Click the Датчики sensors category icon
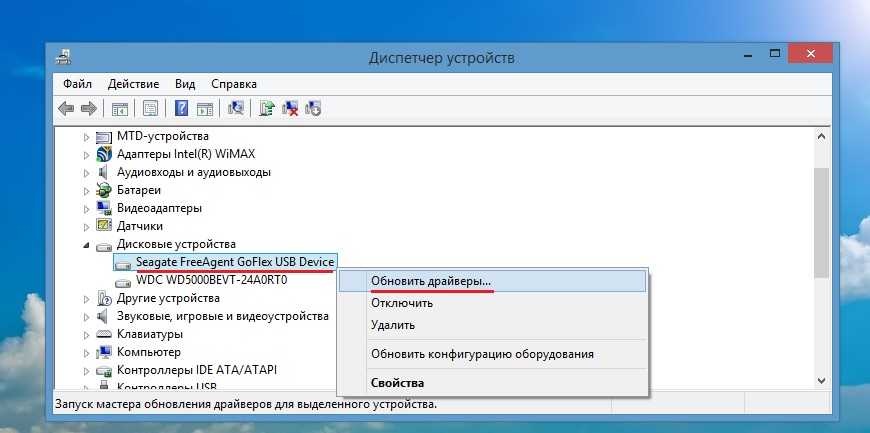The height and width of the screenshot is (433, 870). [x=104, y=226]
